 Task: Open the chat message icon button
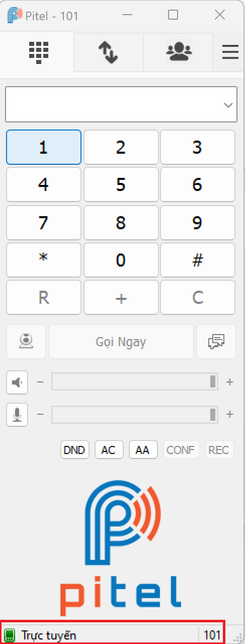(x=216, y=342)
